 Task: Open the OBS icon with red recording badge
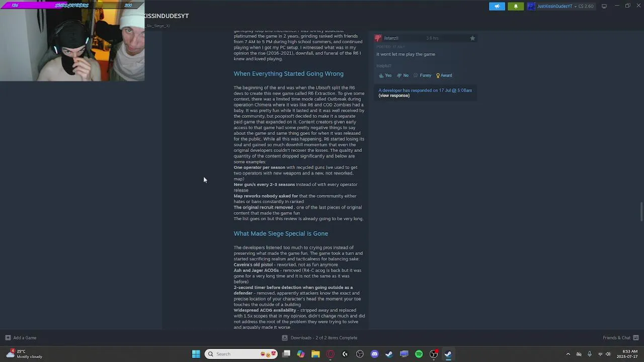[434, 354]
